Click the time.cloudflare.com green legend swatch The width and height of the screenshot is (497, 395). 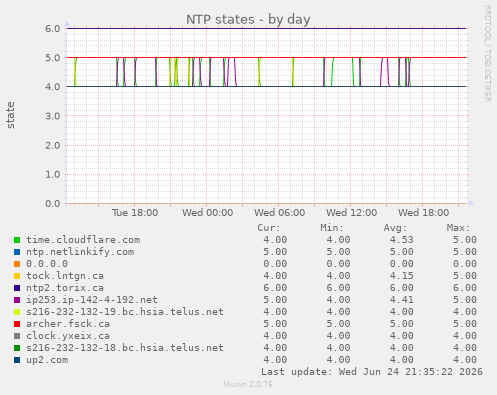point(17,240)
